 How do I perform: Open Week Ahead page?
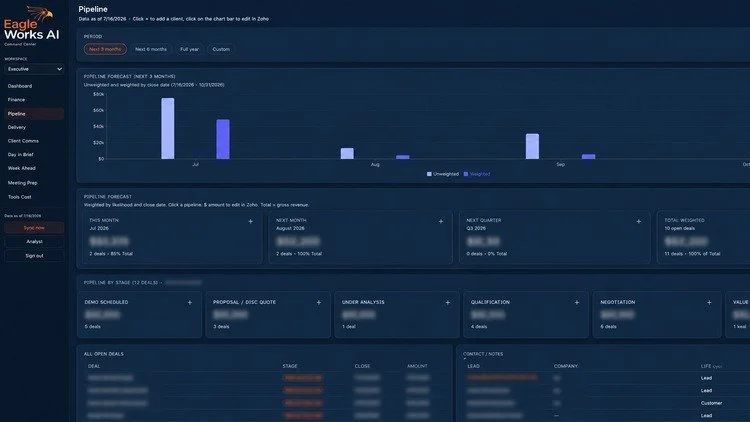[x=22, y=168]
